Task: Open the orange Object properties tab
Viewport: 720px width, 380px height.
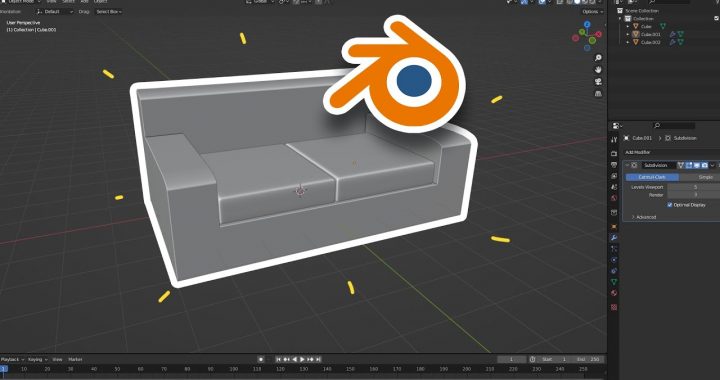Action: pyautogui.click(x=614, y=227)
